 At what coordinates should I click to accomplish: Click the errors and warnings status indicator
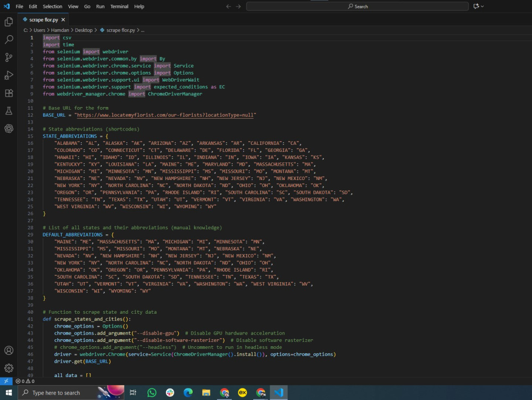(x=25, y=381)
